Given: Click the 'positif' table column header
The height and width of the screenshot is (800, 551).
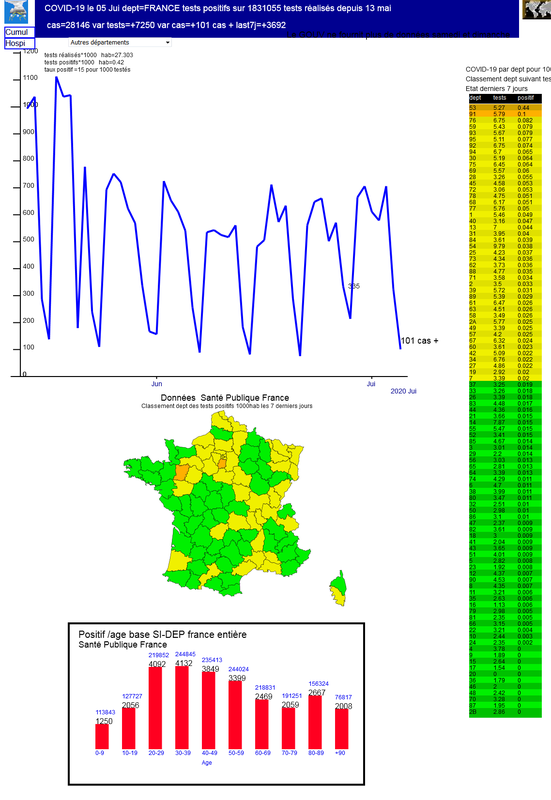Looking at the screenshot, I should (525, 98).
